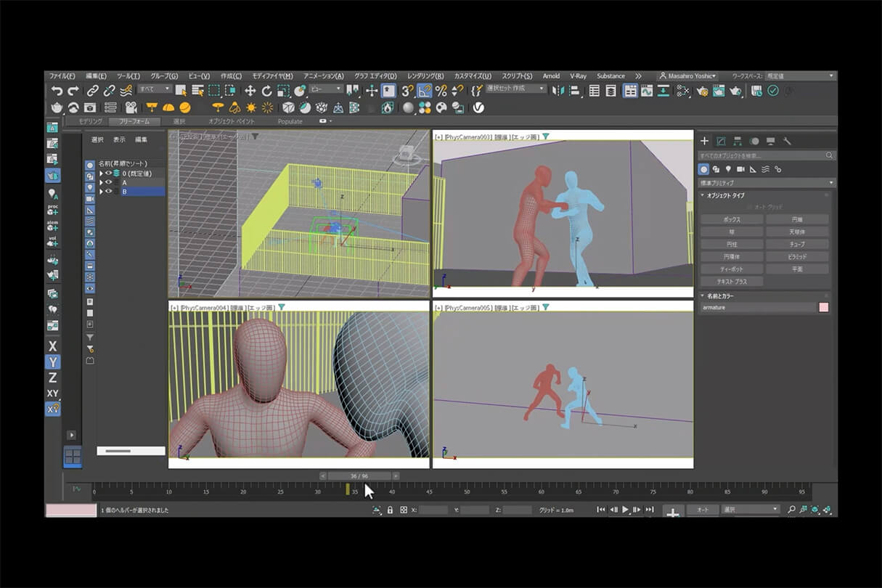Select the Lights category in the Create panel
The width and height of the screenshot is (882, 588).
729,169
